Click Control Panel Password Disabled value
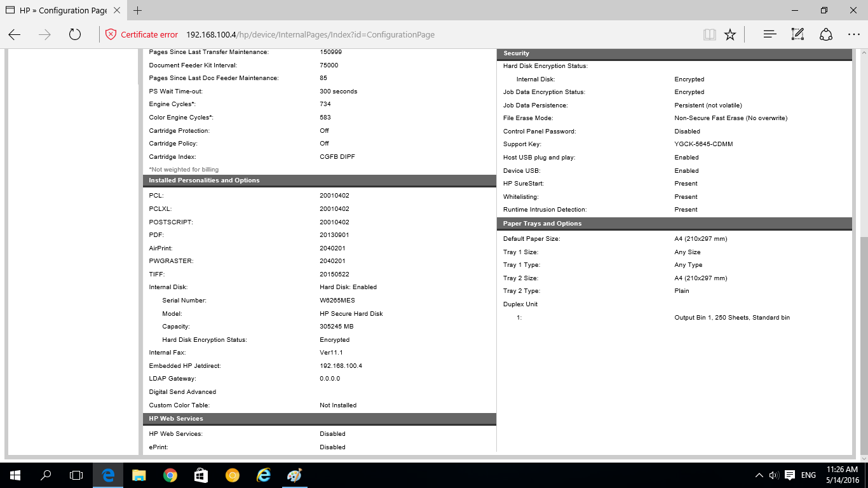Viewport: 868px width, 488px height. 687,132
